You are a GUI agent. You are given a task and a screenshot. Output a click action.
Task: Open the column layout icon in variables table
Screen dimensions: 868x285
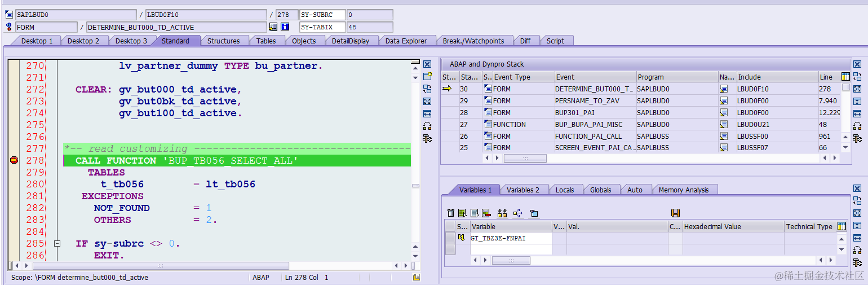(x=842, y=226)
